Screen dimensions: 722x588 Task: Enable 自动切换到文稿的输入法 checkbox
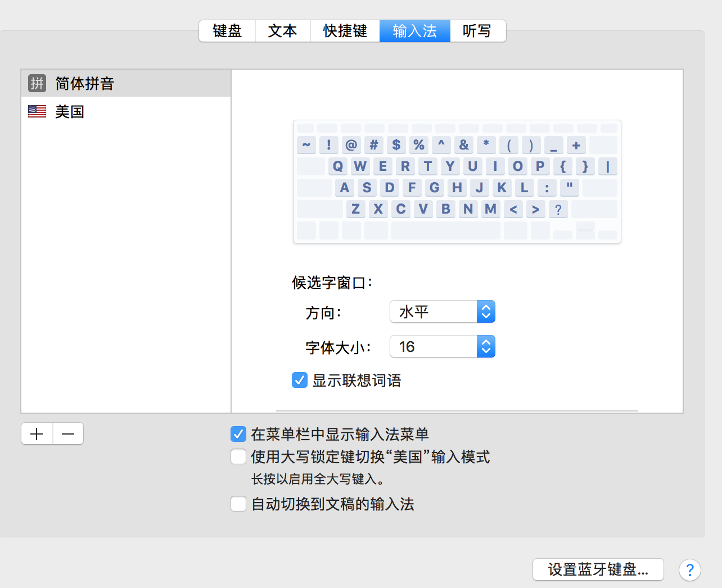(x=238, y=504)
